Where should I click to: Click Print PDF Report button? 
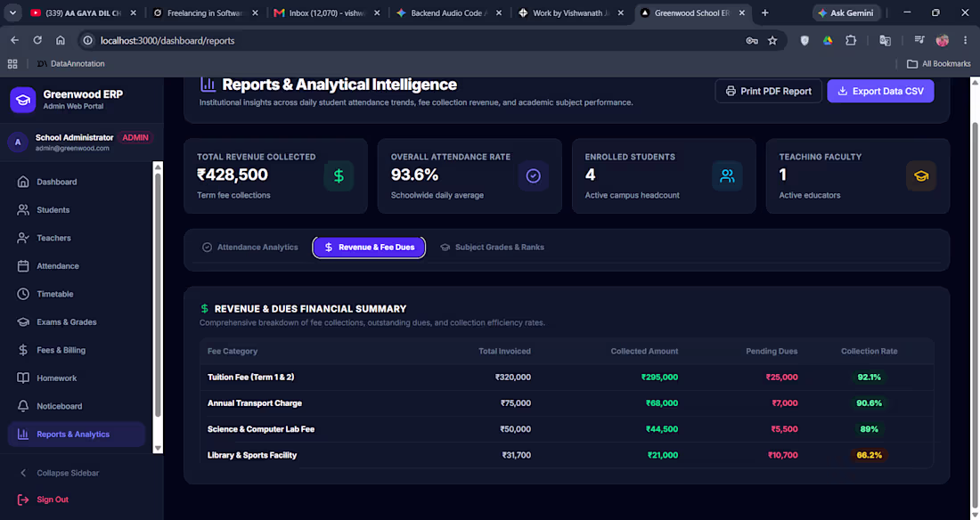[768, 91]
